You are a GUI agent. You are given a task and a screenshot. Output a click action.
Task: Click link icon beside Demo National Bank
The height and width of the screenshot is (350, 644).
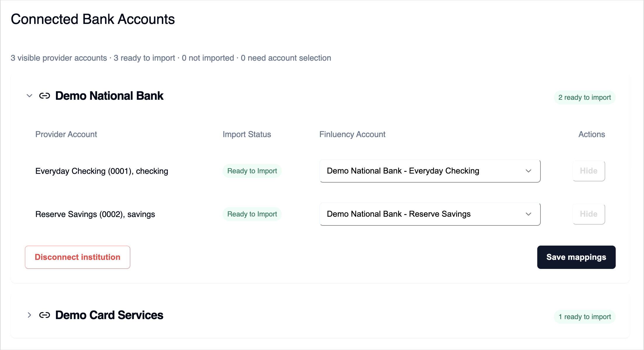click(x=45, y=96)
